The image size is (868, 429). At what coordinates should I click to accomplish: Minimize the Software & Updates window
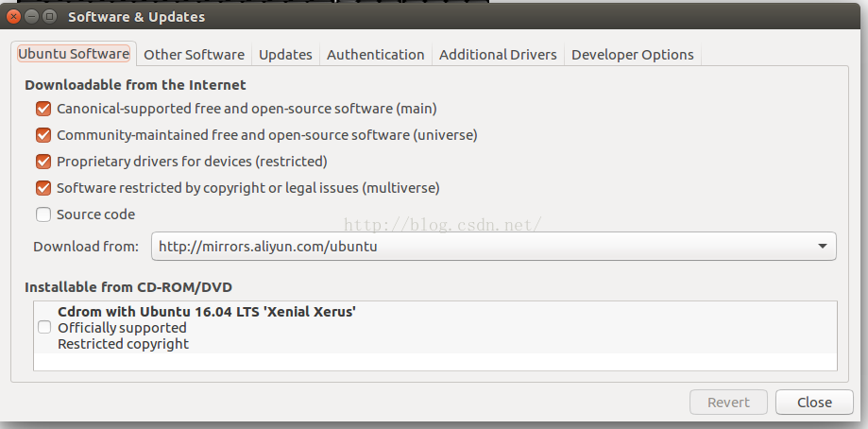pyautogui.click(x=32, y=17)
